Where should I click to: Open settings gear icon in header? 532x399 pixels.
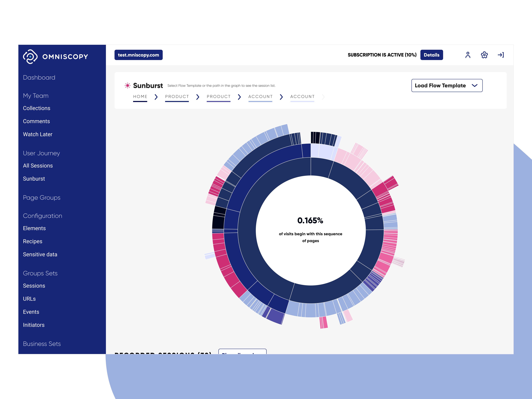(x=484, y=55)
